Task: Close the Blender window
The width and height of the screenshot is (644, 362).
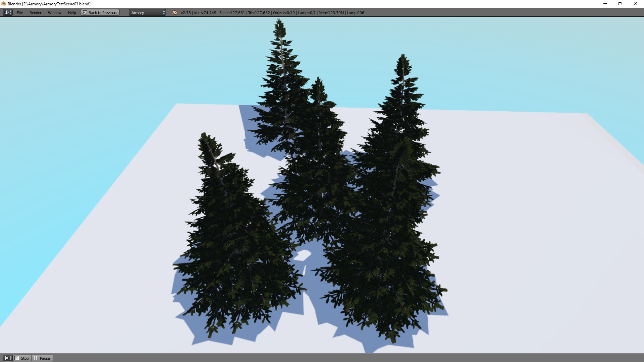Action: point(636,4)
